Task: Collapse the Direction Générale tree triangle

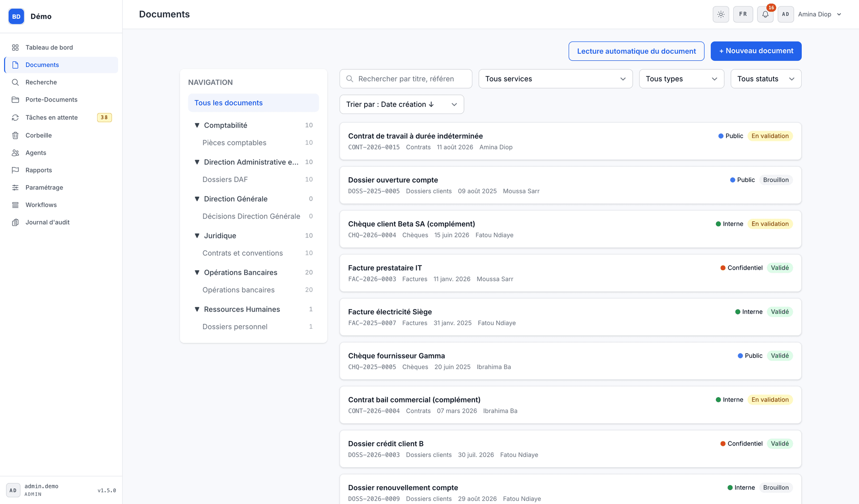Action: 197,199
